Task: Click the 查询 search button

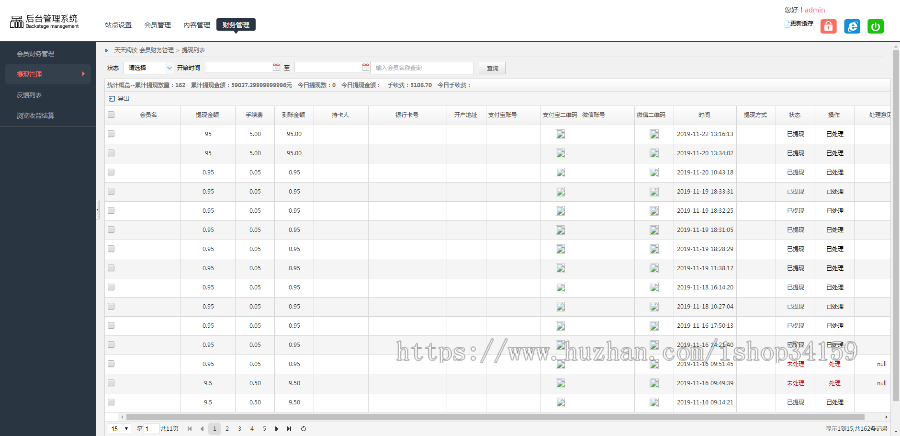Action: tap(492, 68)
